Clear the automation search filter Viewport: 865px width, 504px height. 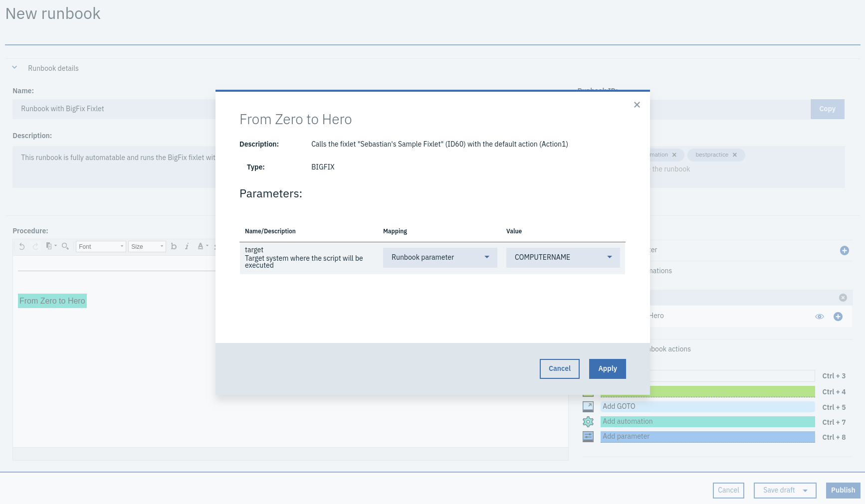[x=843, y=298]
